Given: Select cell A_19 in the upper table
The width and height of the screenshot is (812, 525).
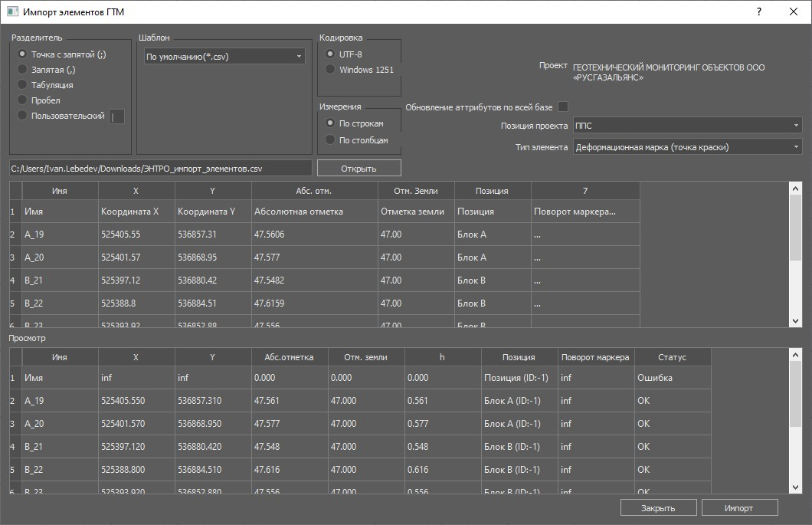Looking at the screenshot, I should 60,235.
